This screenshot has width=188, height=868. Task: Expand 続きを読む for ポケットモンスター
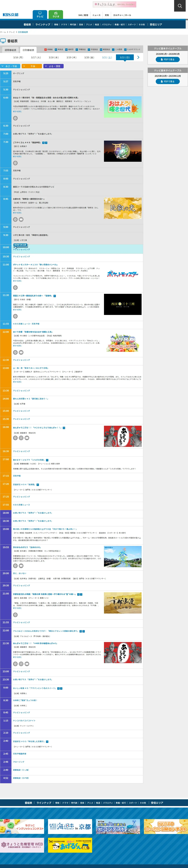point(17,281)
